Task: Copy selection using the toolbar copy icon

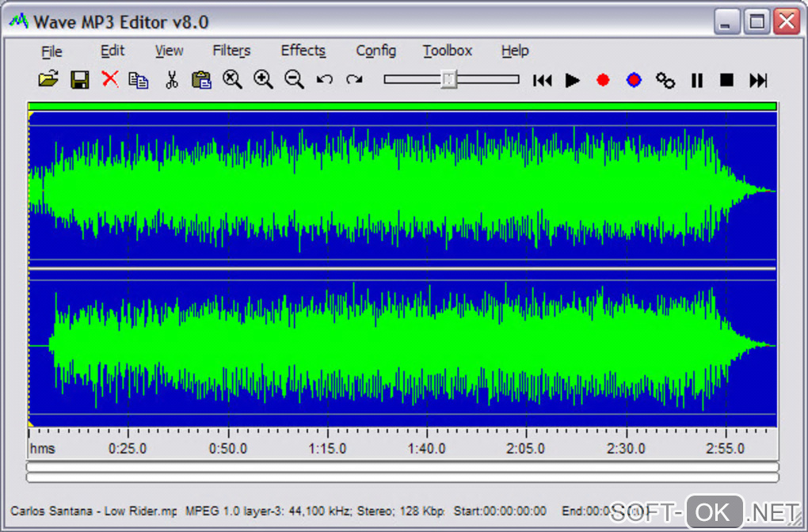Action: [x=139, y=80]
